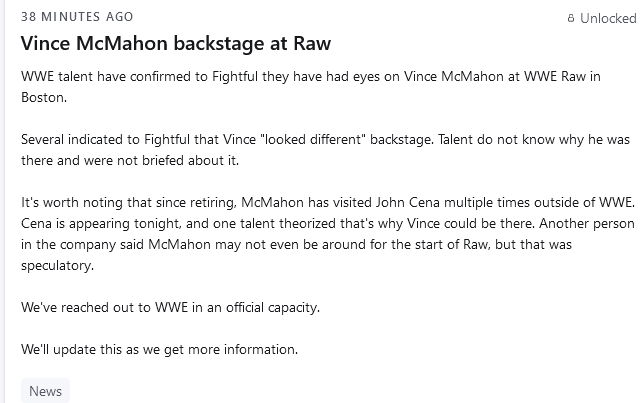This screenshot has width=644, height=403.
Task: Click the quoted phrase "looked different"
Action: tap(313, 139)
